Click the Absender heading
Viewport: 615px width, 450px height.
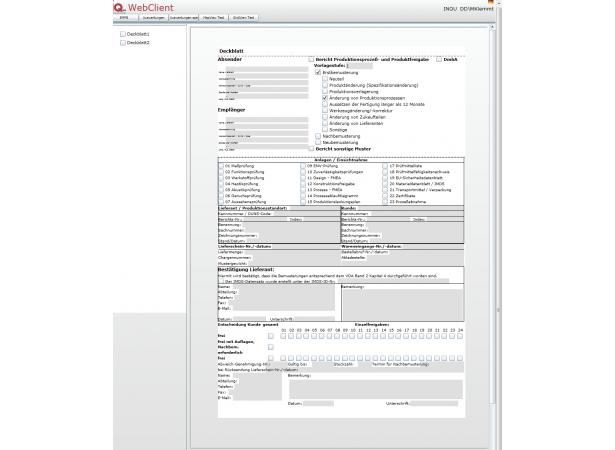tap(230, 59)
